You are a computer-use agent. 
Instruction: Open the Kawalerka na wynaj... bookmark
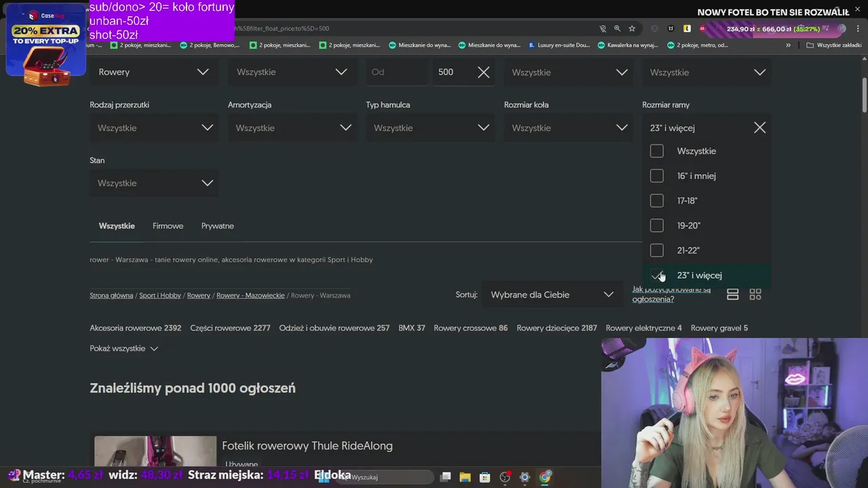pyautogui.click(x=627, y=45)
